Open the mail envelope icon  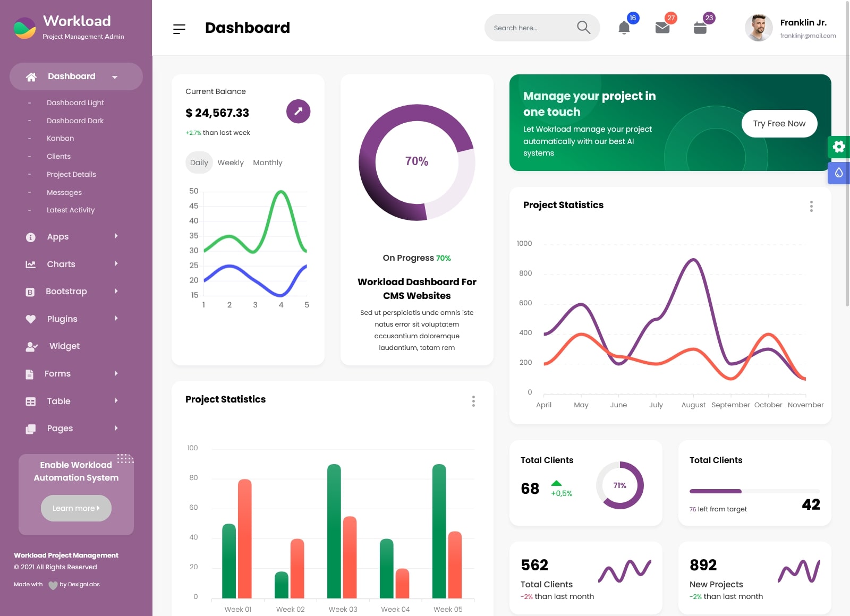pyautogui.click(x=662, y=28)
